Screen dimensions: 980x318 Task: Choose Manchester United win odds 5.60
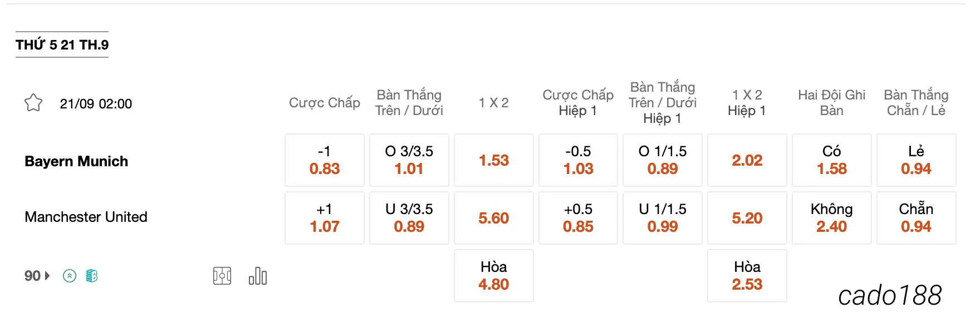click(494, 218)
